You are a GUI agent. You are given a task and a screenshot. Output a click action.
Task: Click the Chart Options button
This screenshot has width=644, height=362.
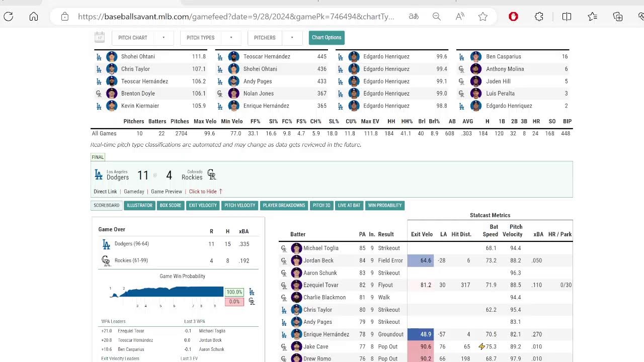pyautogui.click(x=327, y=38)
